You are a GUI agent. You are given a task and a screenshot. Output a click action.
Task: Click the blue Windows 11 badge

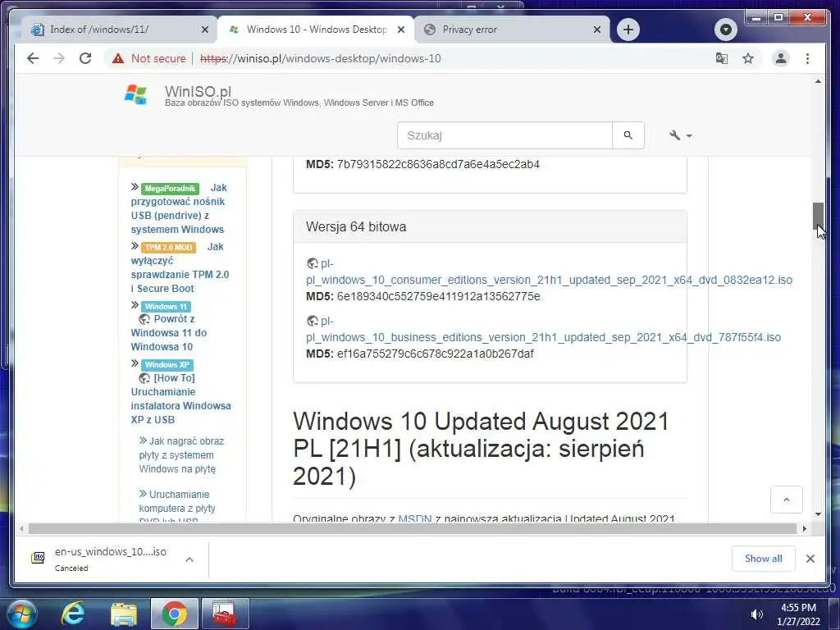(x=166, y=307)
